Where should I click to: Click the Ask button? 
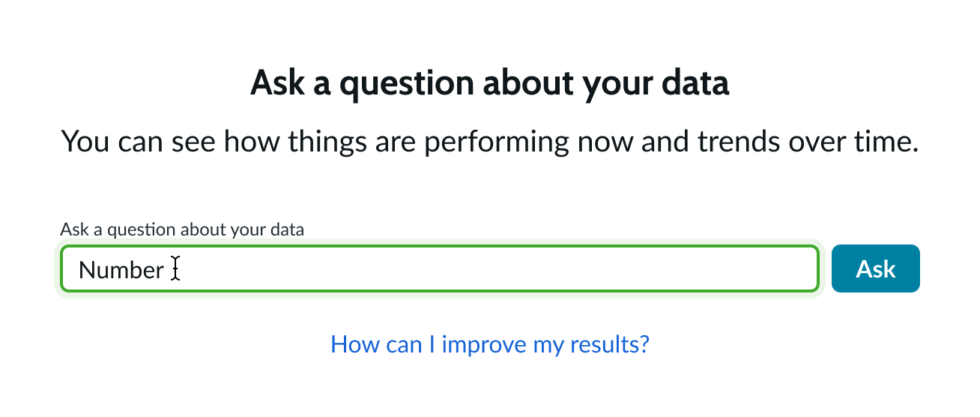(x=875, y=268)
